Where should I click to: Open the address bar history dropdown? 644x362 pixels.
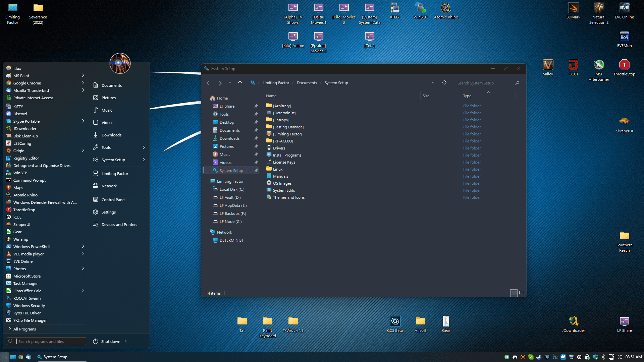click(433, 82)
